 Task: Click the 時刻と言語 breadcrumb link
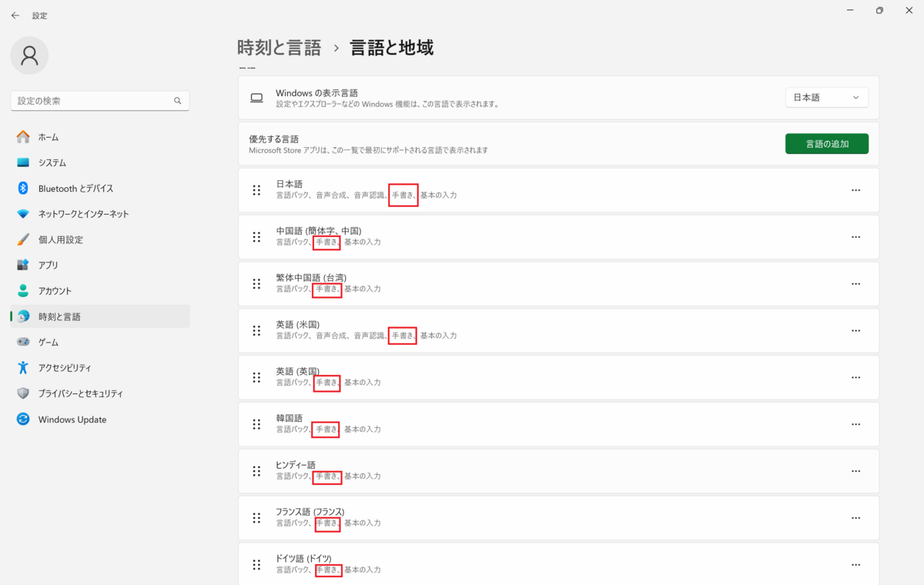point(280,48)
